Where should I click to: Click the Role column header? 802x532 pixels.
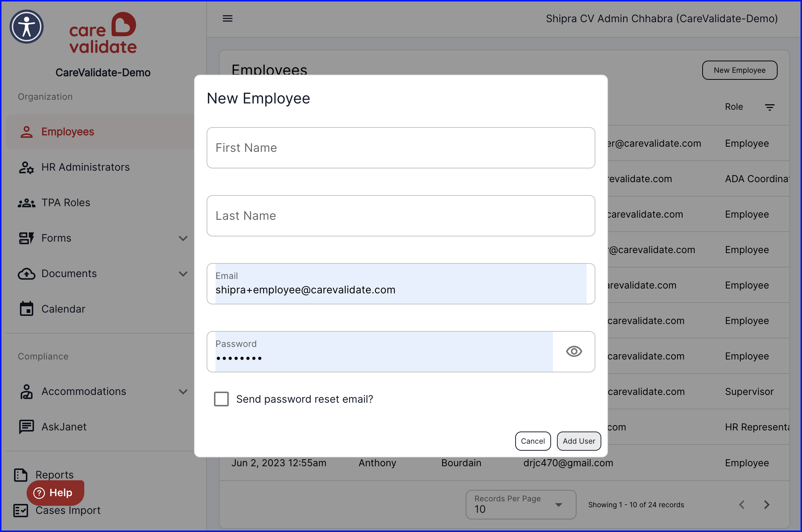(734, 107)
